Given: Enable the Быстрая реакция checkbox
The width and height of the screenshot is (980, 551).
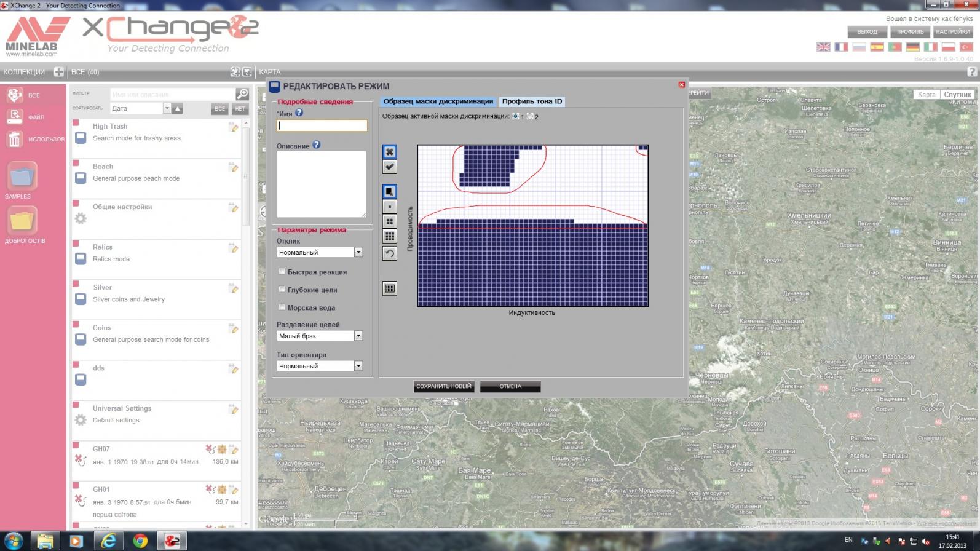Looking at the screenshot, I should (x=282, y=271).
